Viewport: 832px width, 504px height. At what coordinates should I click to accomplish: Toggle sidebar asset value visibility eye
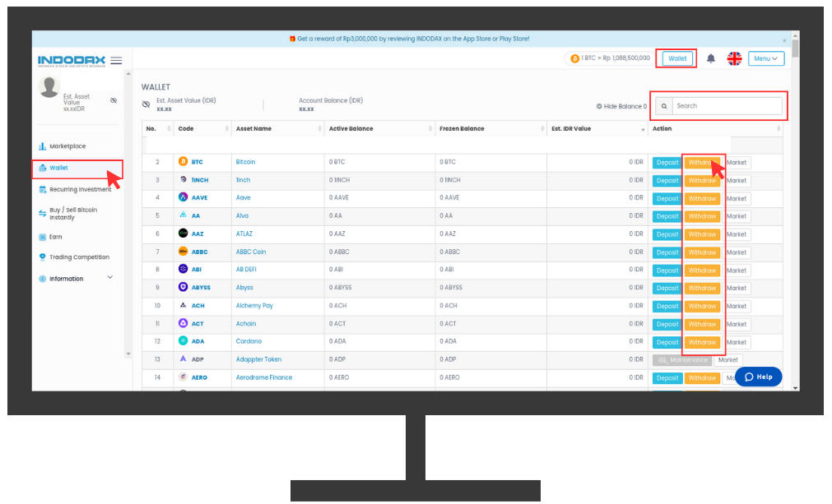click(114, 100)
